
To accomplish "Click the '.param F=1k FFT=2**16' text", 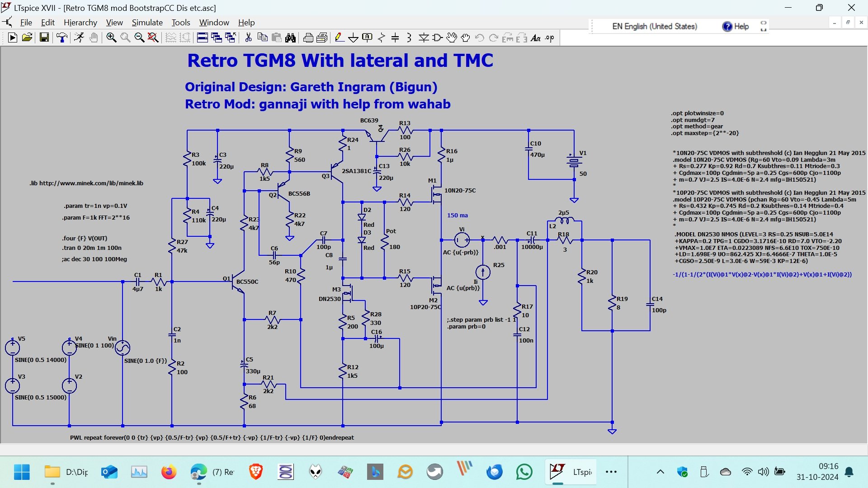I will point(96,217).
